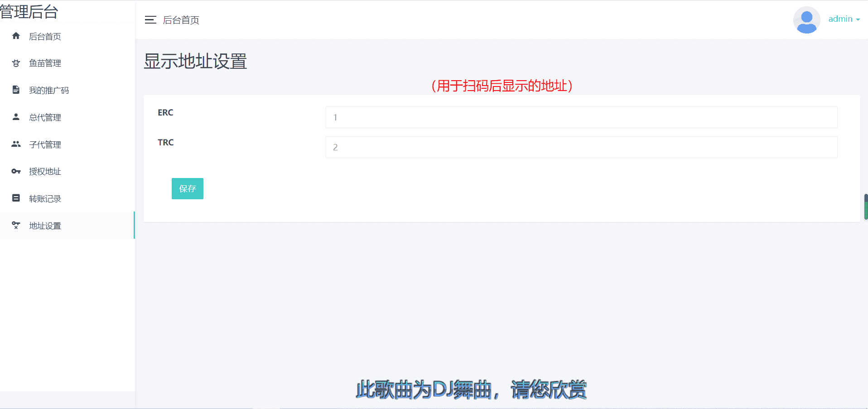Expand the caret next to admin
868x409 pixels.
[x=858, y=20]
